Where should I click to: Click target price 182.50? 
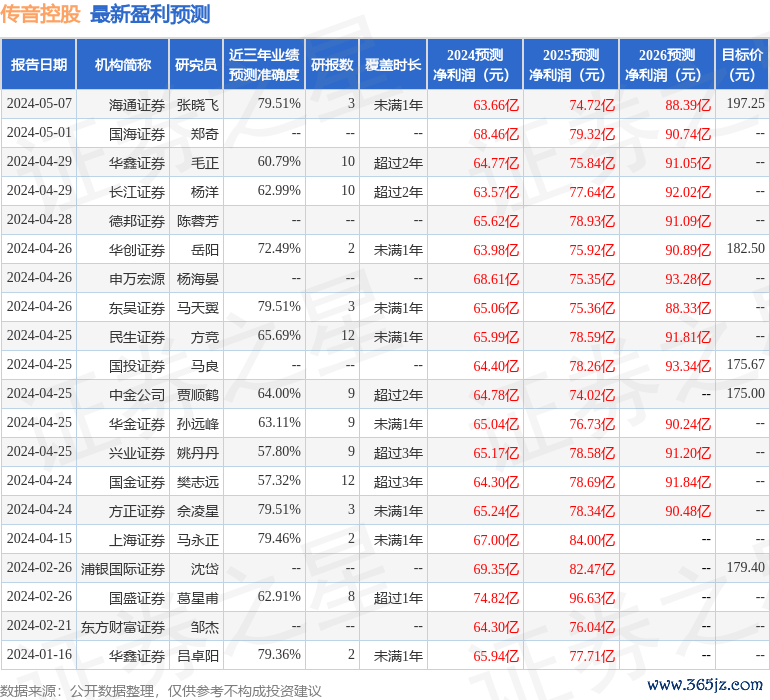coord(746,249)
